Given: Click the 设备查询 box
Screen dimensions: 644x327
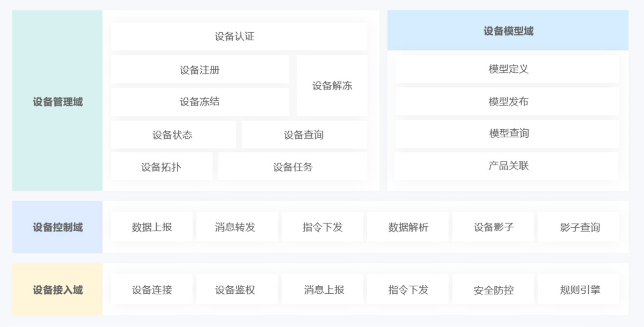Looking at the screenshot, I should (304, 135).
